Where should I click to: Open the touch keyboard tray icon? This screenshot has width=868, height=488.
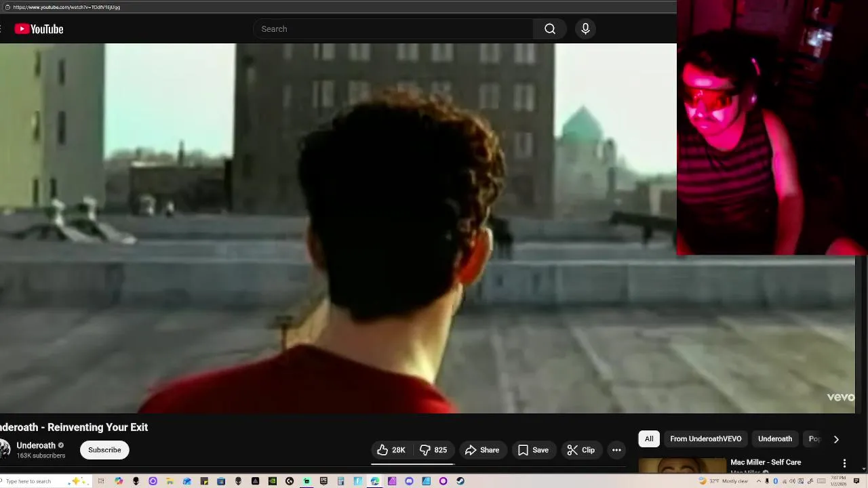click(x=821, y=481)
